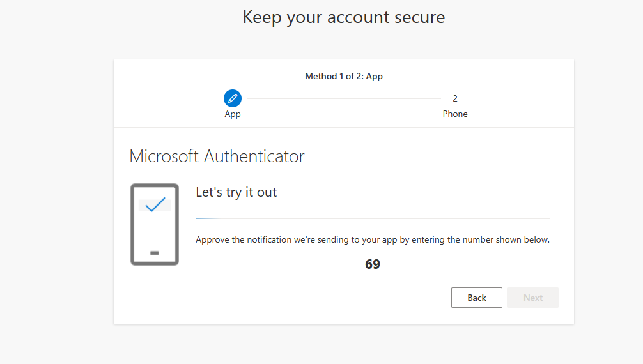Click the Microsoft Authenticator heading
Viewport: 643px width, 364px height.
(217, 156)
